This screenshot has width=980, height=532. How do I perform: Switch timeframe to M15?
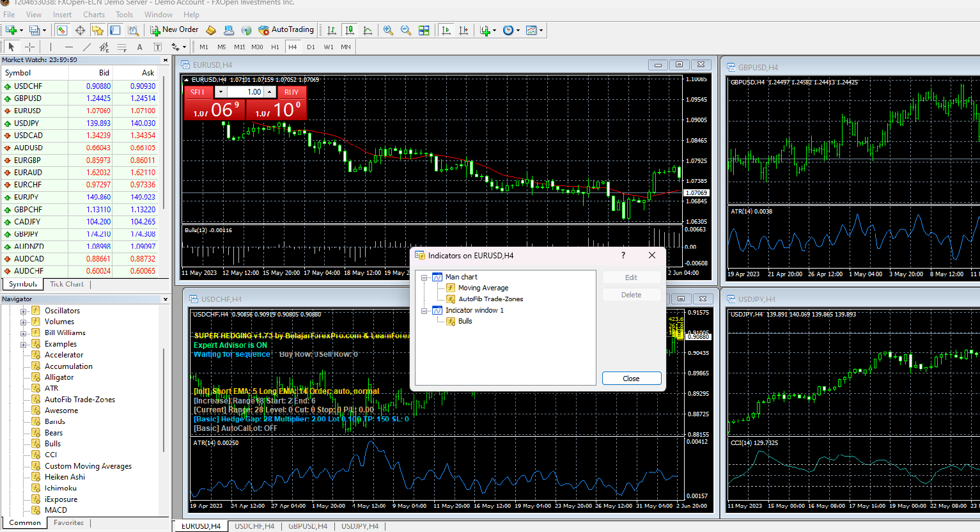pos(240,47)
